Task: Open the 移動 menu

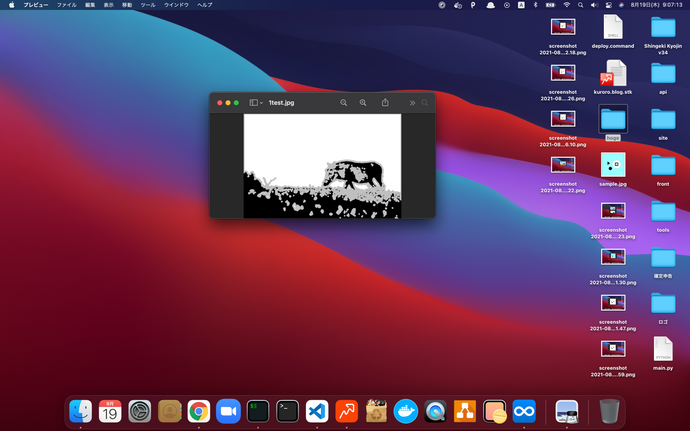Action: 127,5
